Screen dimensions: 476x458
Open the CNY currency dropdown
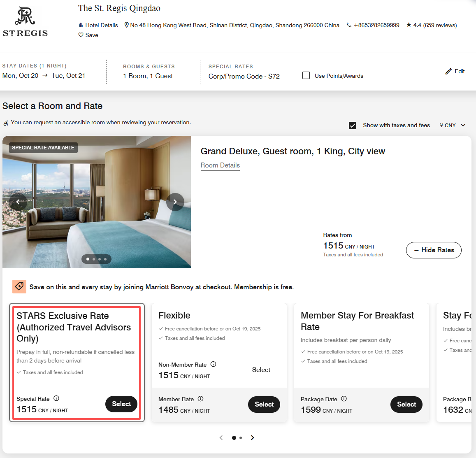(452, 125)
